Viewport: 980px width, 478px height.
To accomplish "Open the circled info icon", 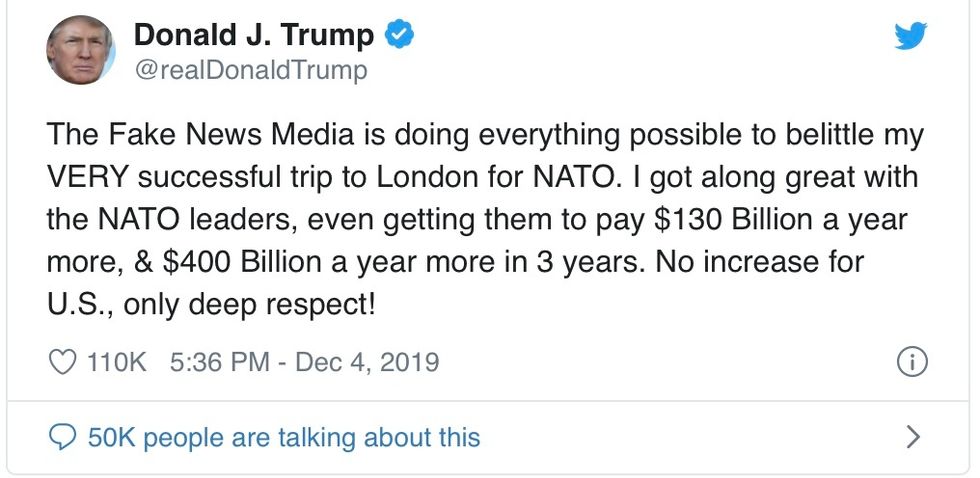I will pyautogui.click(x=912, y=361).
